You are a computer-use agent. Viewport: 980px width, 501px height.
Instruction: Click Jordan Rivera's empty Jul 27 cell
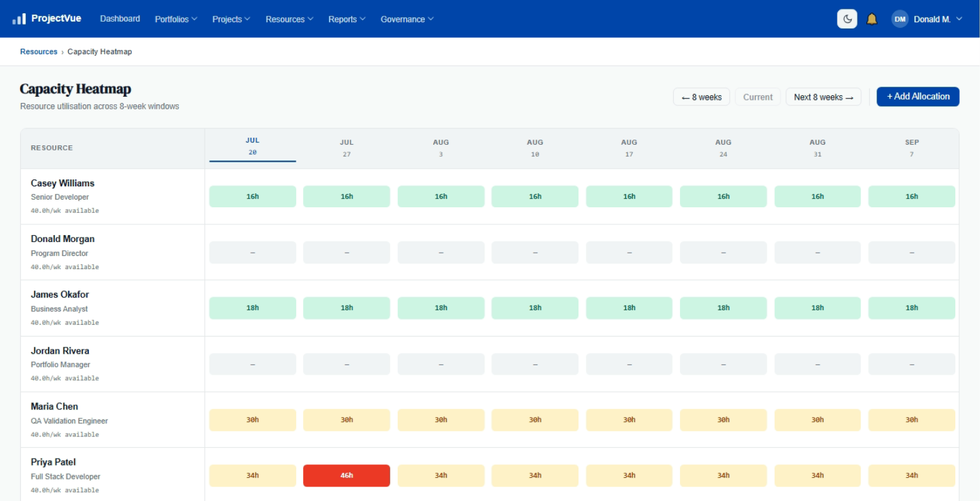[347, 365]
